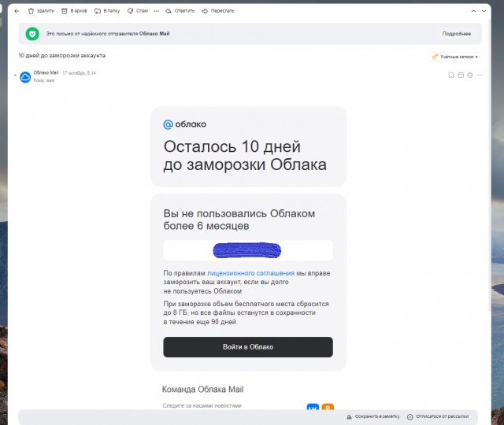This screenshot has height=425, width=504.
Task: Reply with the Ответить button
Action: tap(180, 11)
